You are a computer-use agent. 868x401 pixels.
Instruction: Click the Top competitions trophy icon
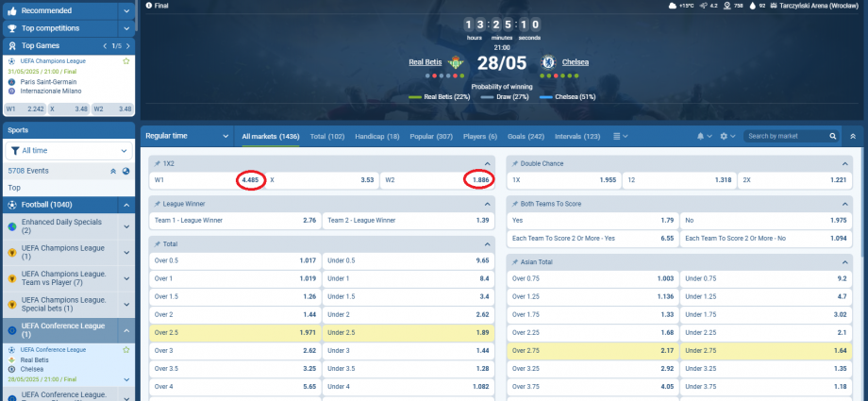(11, 28)
